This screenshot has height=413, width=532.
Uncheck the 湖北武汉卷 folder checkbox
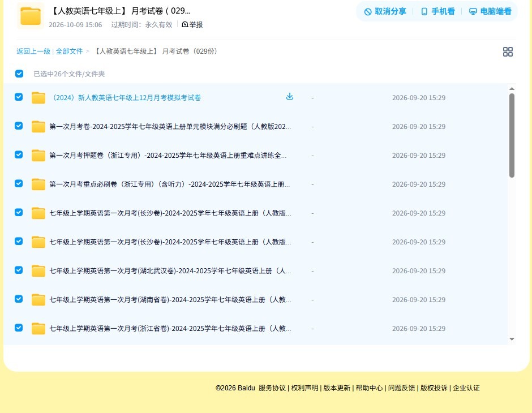click(19, 270)
